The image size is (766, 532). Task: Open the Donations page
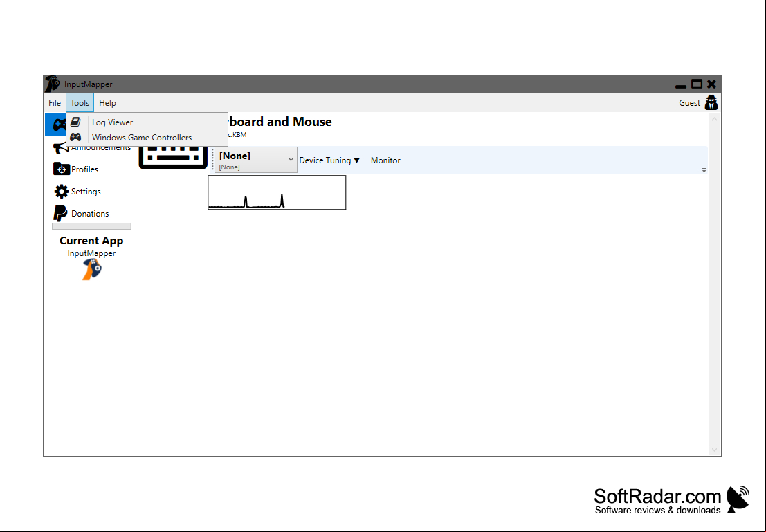(x=90, y=214)
